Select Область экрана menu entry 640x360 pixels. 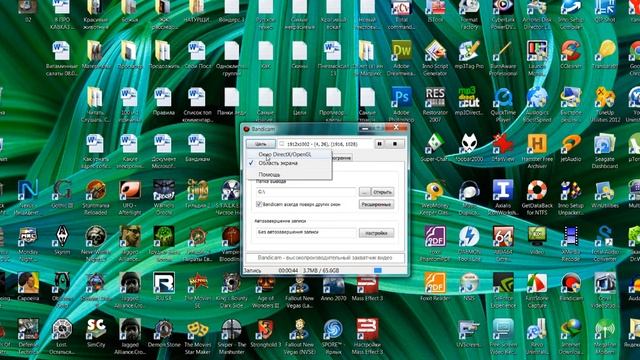278,163
